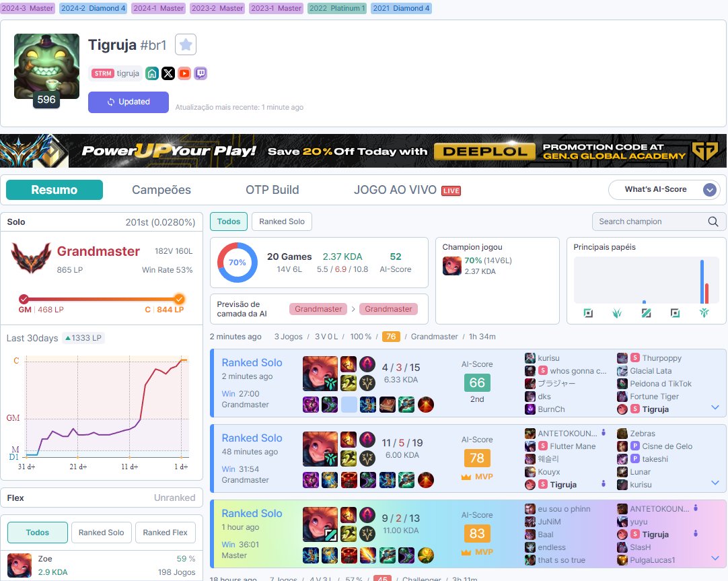Click the Updated refresh button
728x581 pixels.
(x=128, y=102)
